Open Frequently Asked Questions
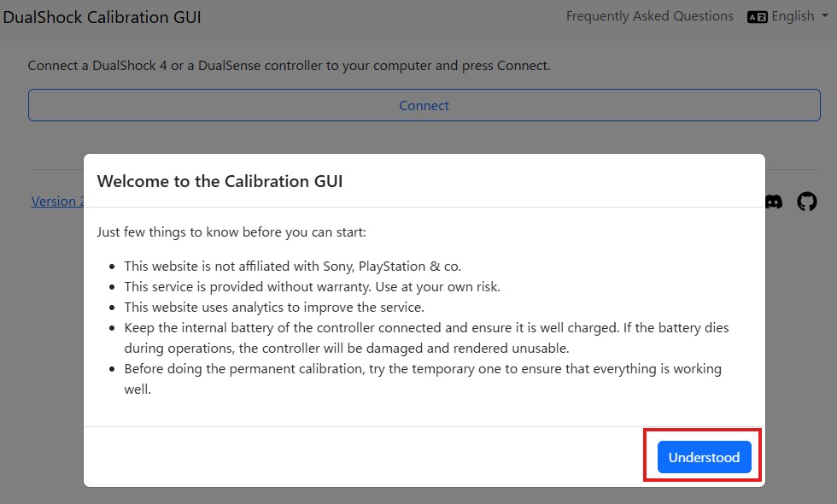The width and height of the screenshot is (837, 504). [x=649, y=16]
